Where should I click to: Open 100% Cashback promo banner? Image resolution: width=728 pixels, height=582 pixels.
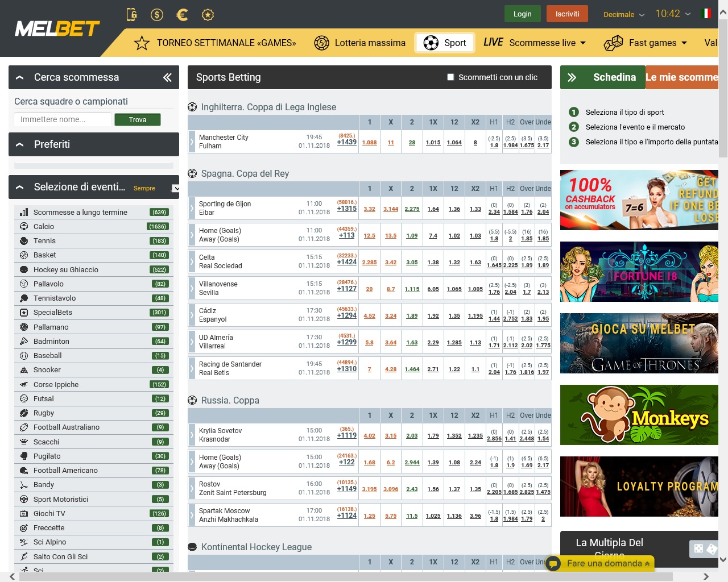(x=639, y=200)
